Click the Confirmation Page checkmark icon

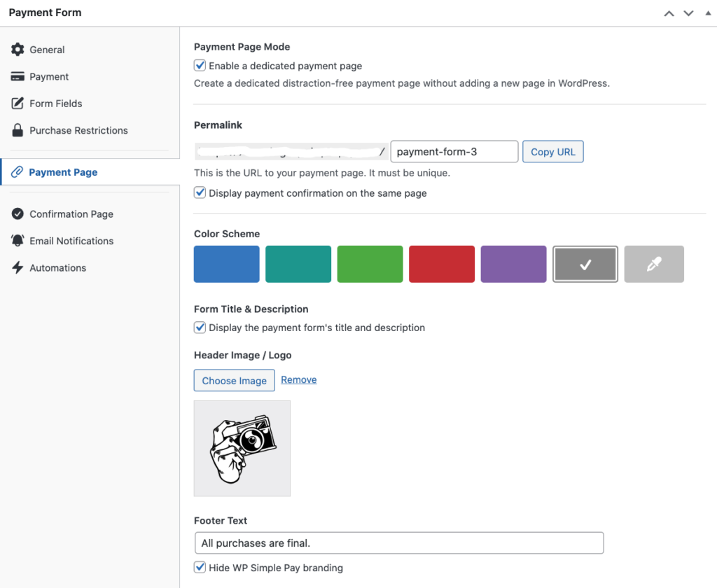pos(18,214)
